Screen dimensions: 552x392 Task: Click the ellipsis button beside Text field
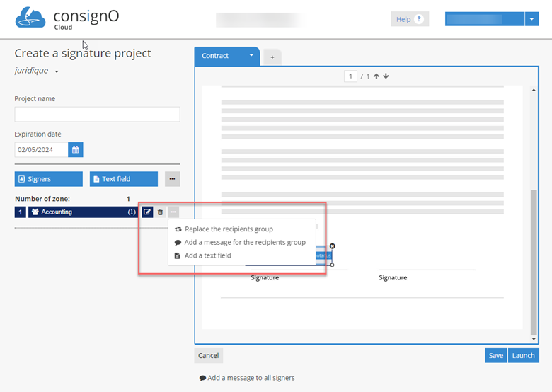[172, 179]
